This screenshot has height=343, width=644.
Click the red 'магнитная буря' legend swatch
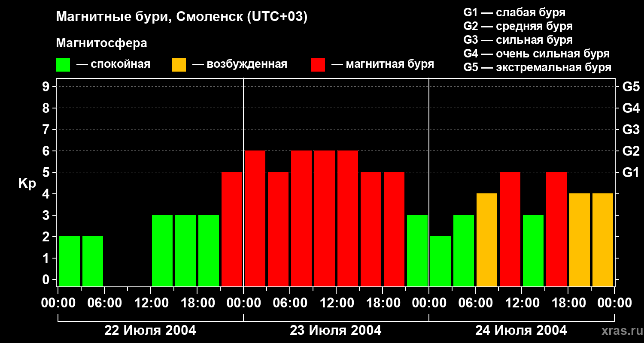(318, 64)
